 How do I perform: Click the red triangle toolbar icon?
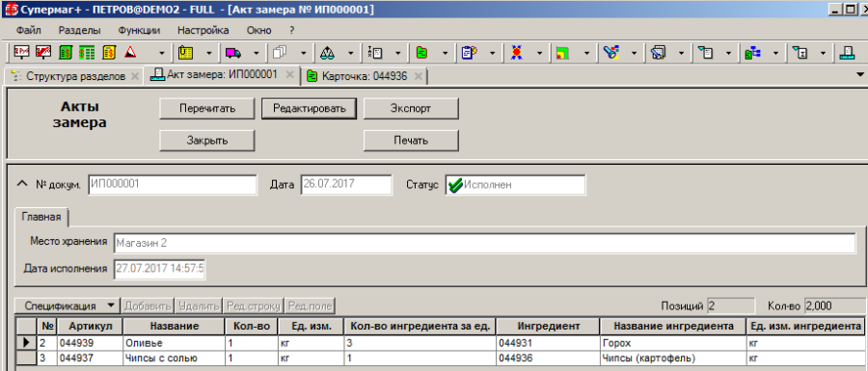point(130,53)
